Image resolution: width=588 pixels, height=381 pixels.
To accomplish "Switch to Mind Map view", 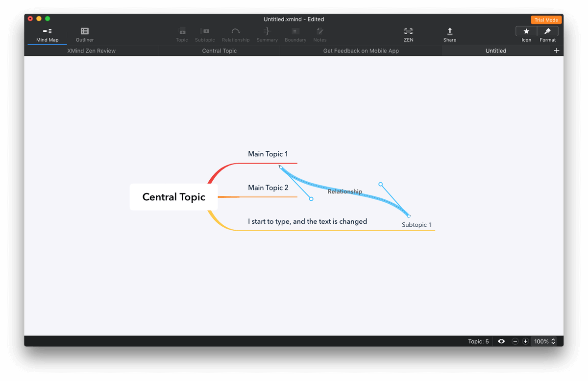I will (47, 34).
